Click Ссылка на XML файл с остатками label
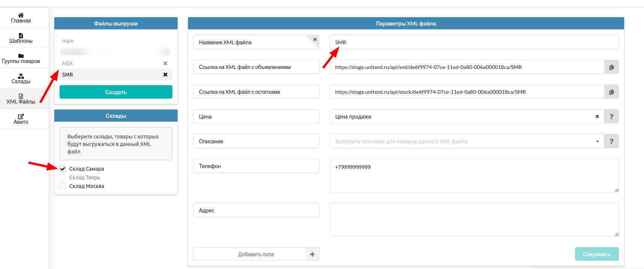Screen dimensions: 644x269 256,92
